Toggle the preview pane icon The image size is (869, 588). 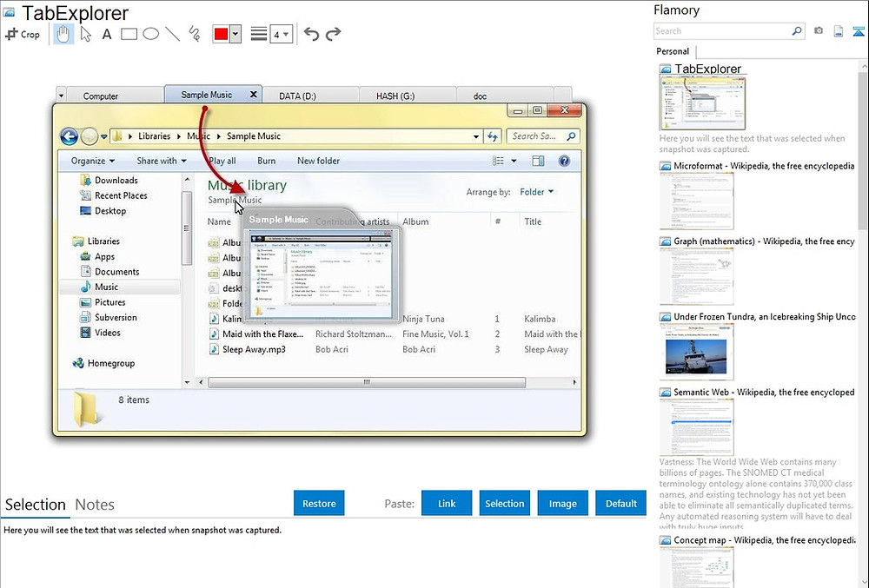tap(538, 162)
